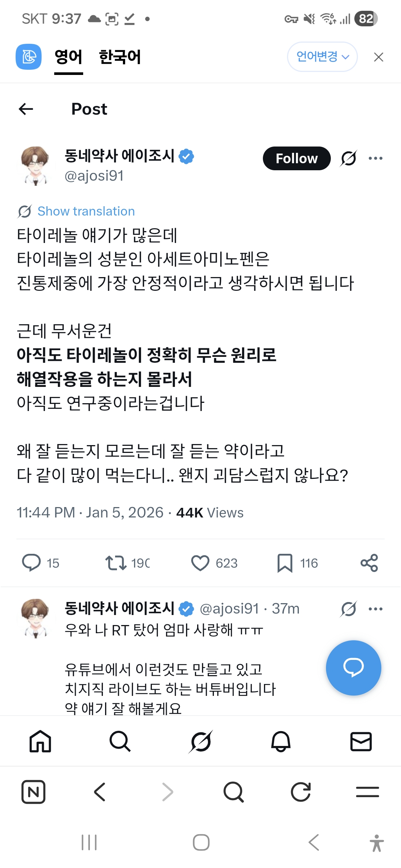Open the reply comments icon with 15
Screen dimensions: 401x868
click(x=32, y=563)
